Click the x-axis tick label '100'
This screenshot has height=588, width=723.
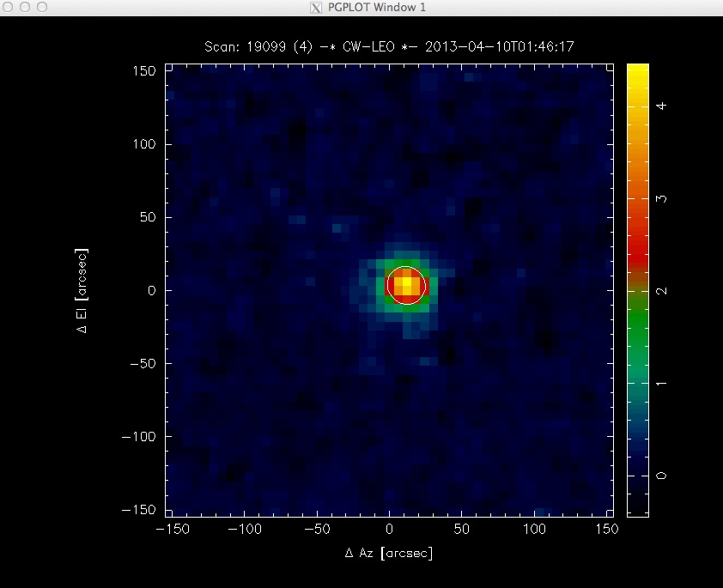pos(534,529)
